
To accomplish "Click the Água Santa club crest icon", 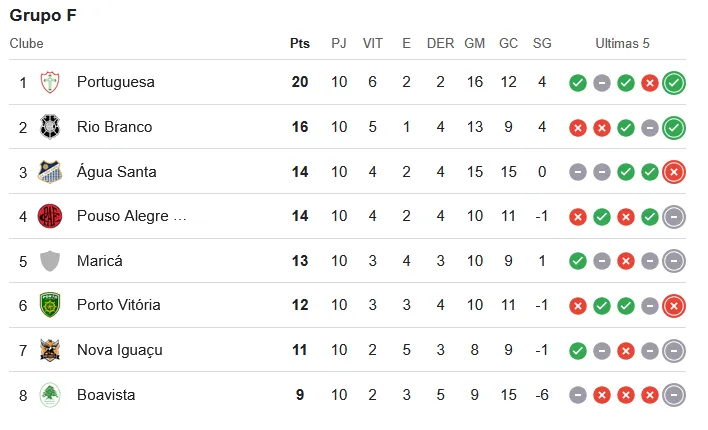I will click(50, 172).
